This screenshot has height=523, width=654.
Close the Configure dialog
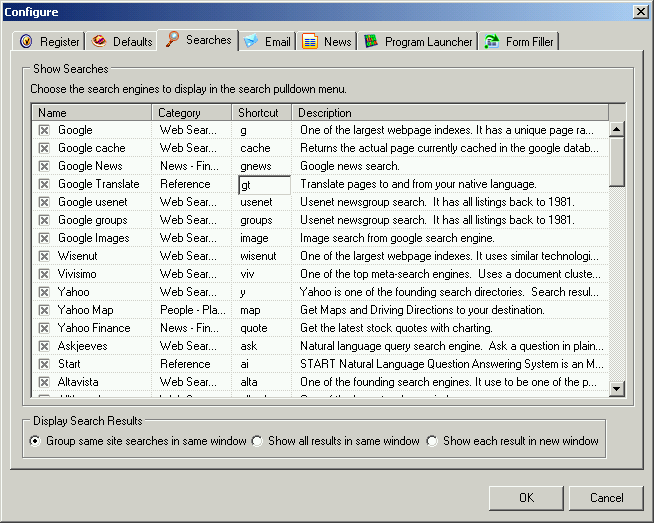640,12
